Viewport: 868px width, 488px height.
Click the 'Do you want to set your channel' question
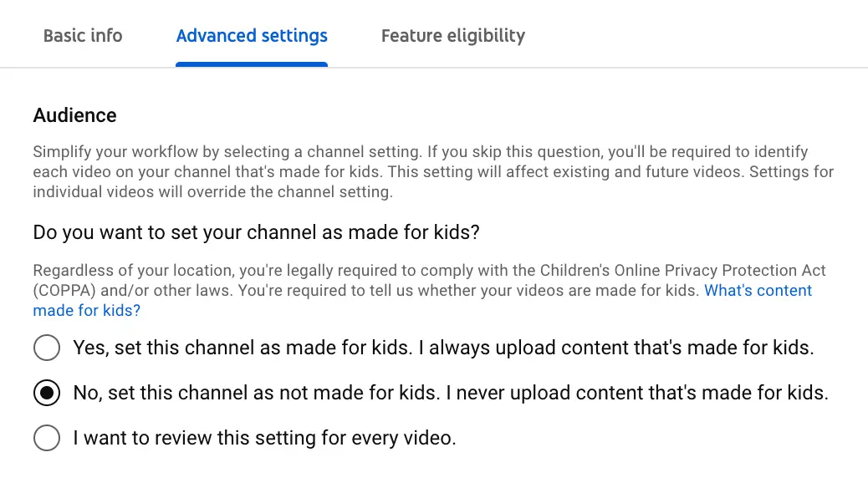pyautogui.click(x=256, y=232)
